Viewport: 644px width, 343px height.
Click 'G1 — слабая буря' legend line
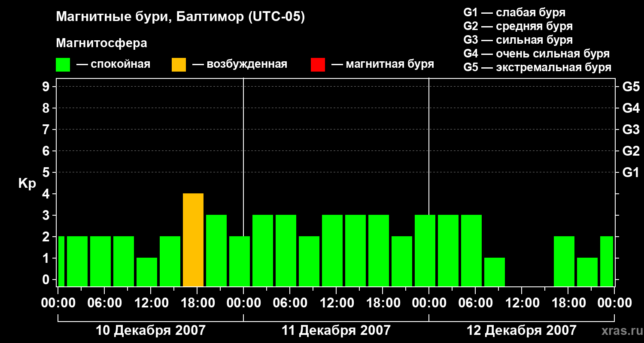click(x=514, y=12)
